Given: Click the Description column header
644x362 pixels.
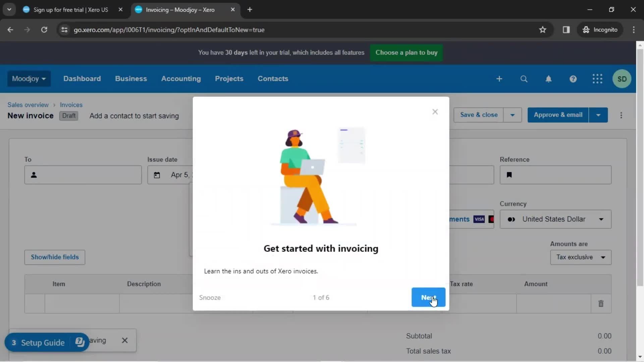Looking at the screenshot, I should 144,284.
